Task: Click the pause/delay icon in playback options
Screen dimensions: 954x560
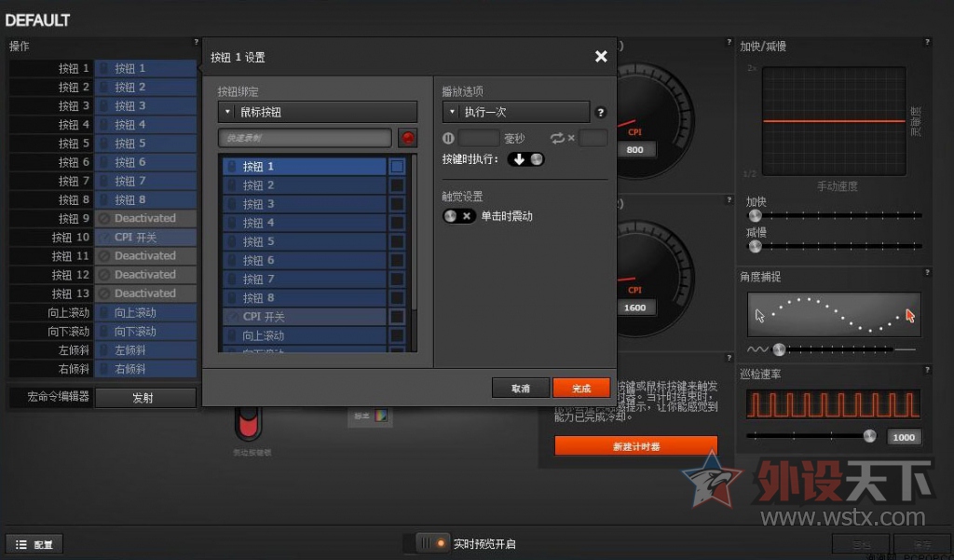Action: (448, 137)
